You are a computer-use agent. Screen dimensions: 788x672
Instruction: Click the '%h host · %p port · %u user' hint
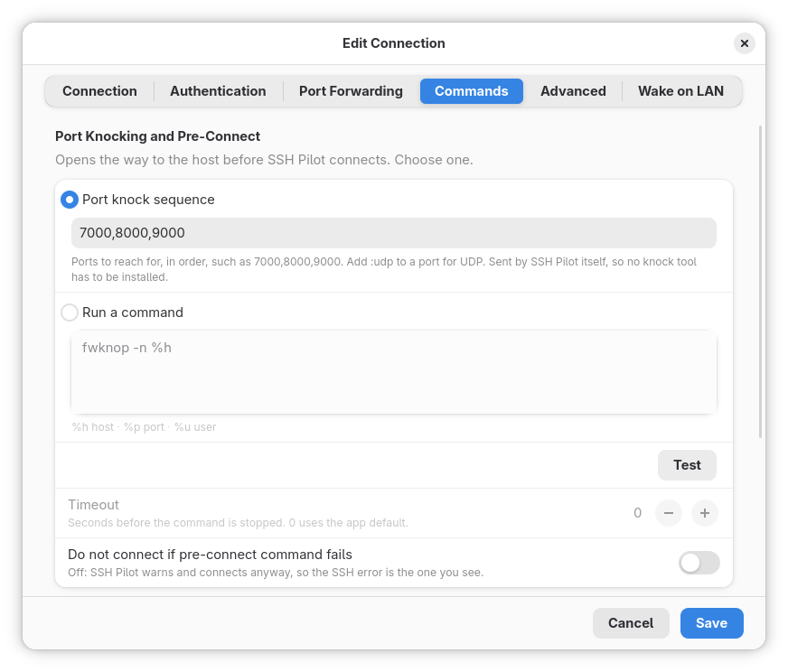144,427
